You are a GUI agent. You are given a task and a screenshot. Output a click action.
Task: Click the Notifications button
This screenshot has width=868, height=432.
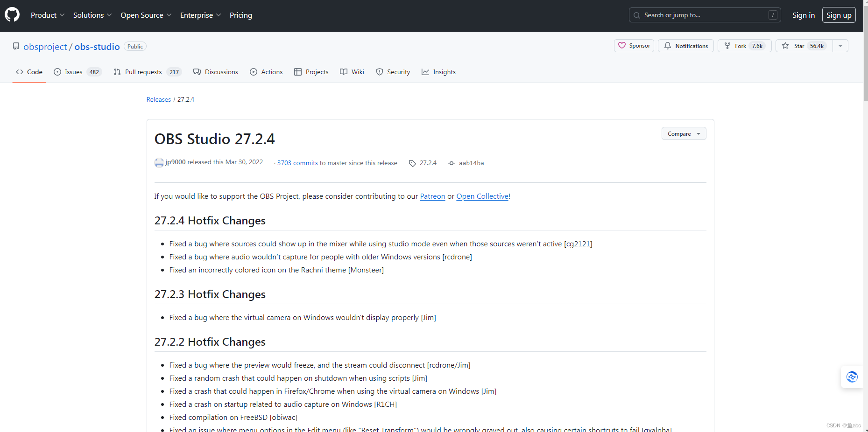pos(685,46)
